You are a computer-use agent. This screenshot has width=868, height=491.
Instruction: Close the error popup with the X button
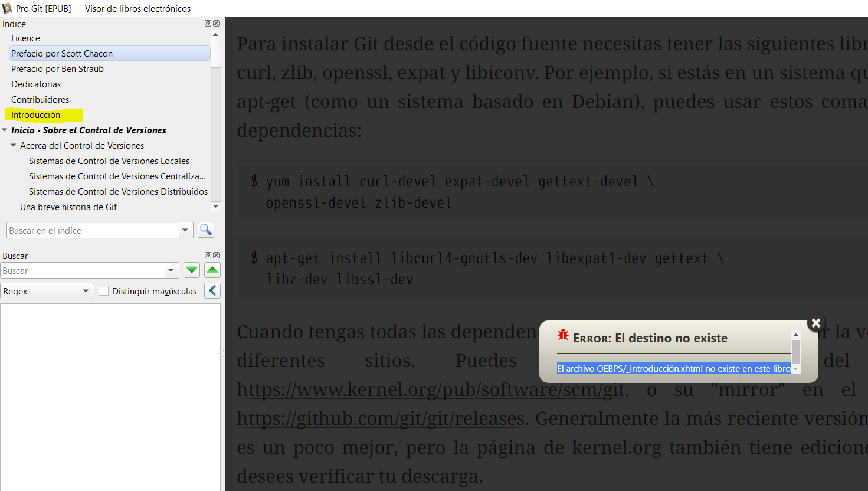[x=816, y=323]
